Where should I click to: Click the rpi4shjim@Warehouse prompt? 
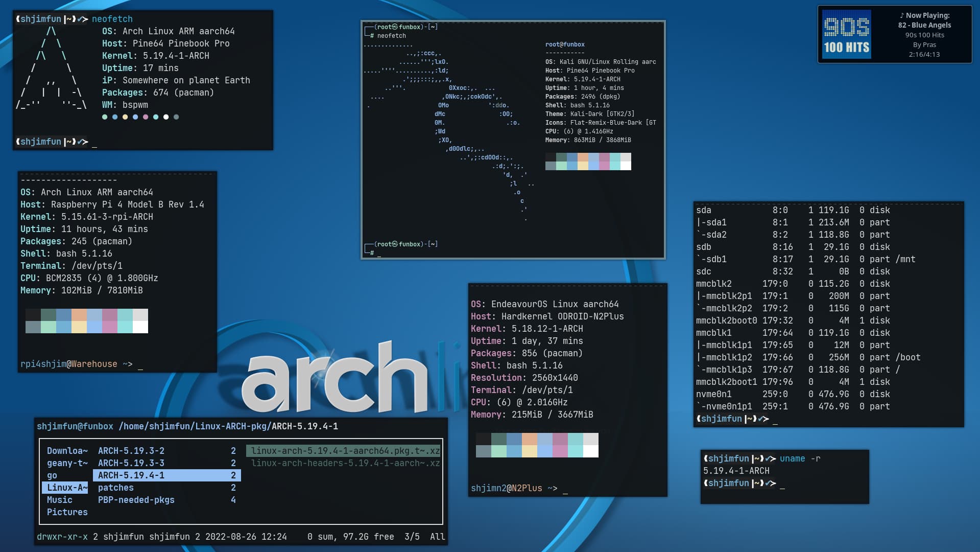click(76, 364)
